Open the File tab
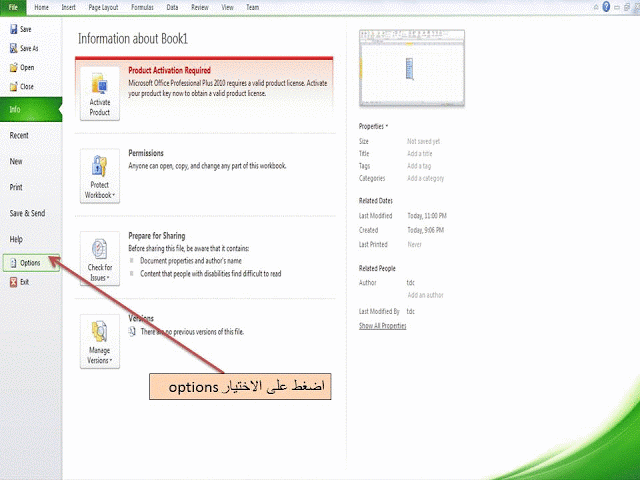 tap(13, 7)
